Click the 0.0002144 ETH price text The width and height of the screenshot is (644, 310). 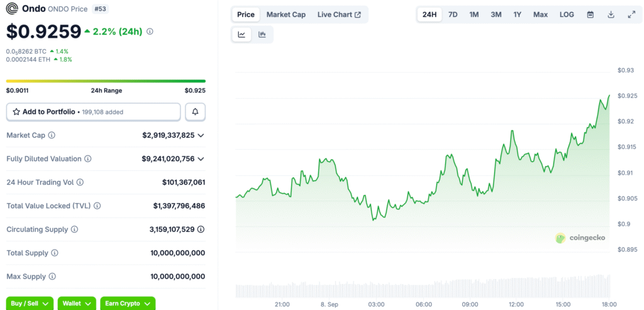[x=28, y=60]
